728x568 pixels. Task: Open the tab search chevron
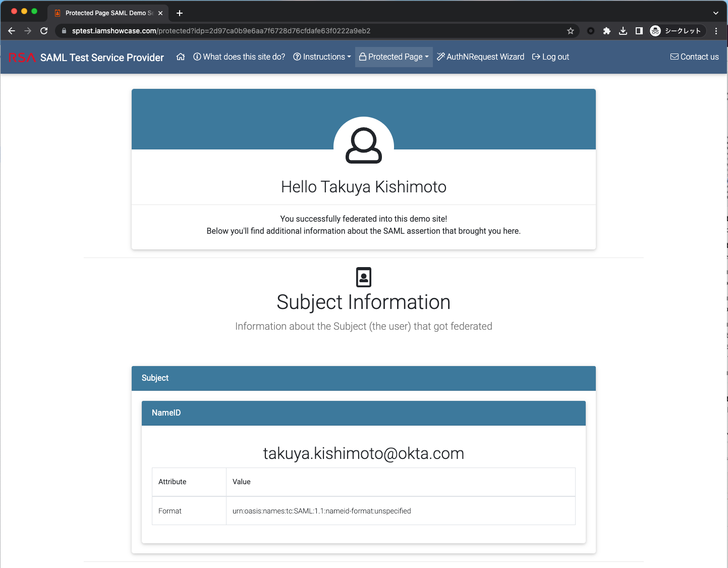pos(715,13)
